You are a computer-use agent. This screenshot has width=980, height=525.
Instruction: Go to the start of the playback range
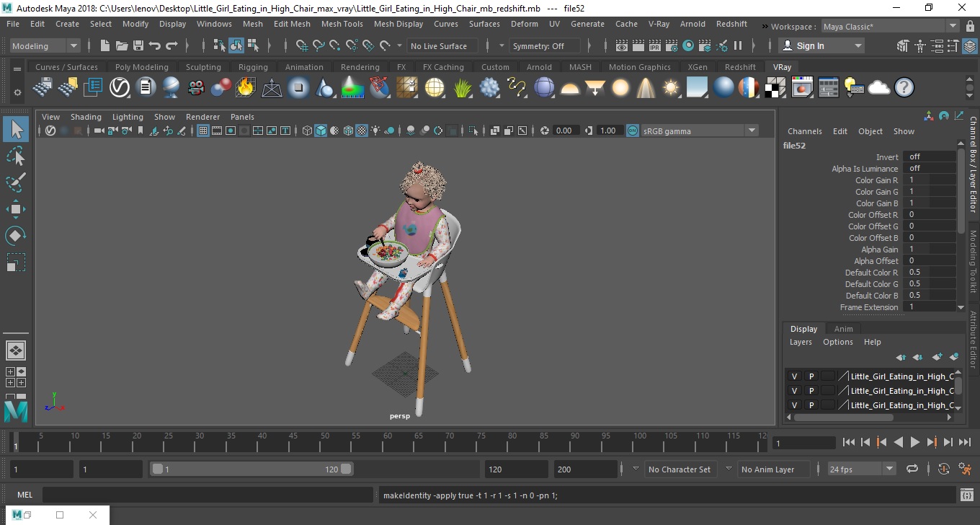(x=849, y=442)
